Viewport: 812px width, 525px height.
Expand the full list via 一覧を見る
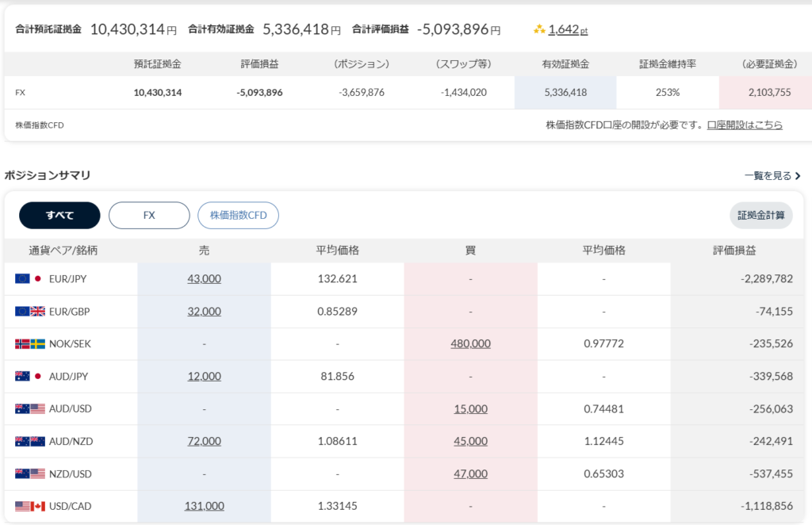772,176
